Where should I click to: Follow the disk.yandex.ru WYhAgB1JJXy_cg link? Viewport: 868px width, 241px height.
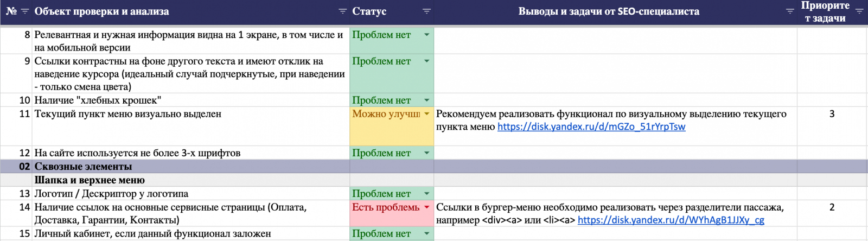pos(671,220)
